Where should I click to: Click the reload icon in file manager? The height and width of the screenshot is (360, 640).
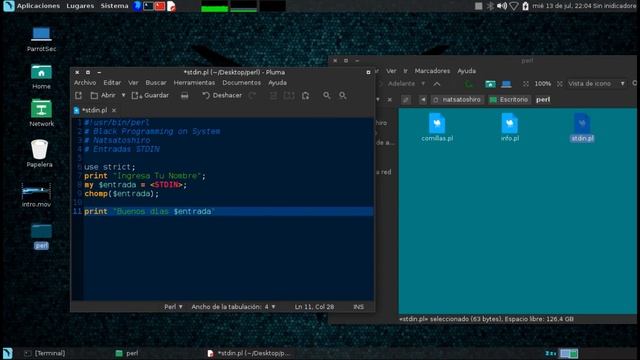pos(469,84)
